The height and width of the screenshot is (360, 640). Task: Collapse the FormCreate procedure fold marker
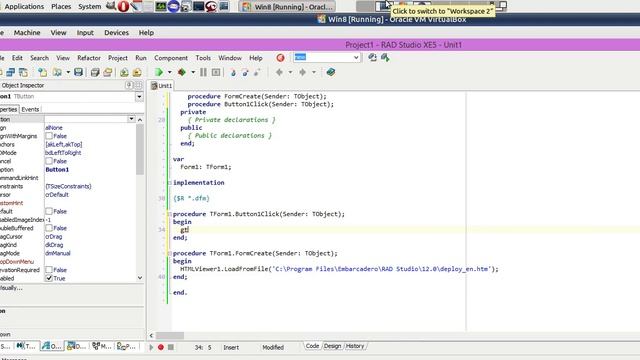169,253
